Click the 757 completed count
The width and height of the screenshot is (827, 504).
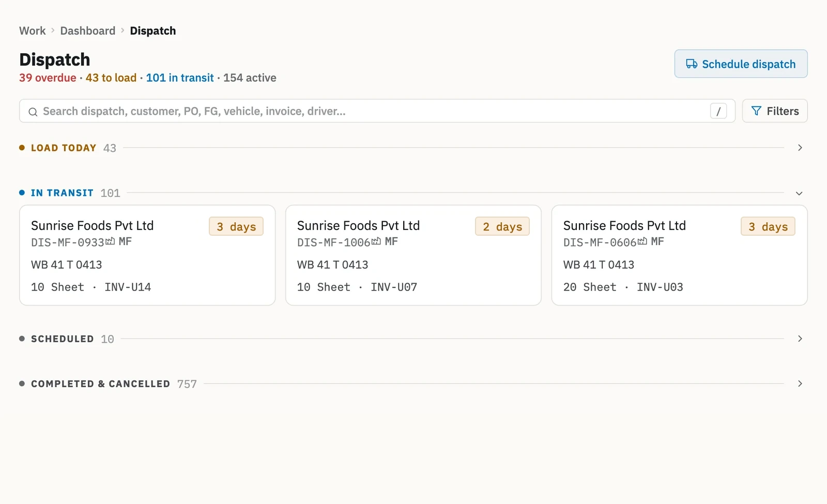pyautogui.click(x=187, y=384)
